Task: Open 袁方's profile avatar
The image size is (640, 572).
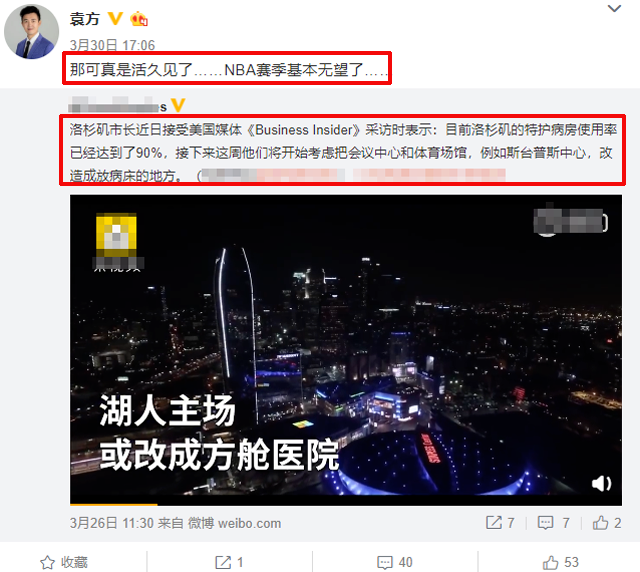Action: tap(31, 31)
